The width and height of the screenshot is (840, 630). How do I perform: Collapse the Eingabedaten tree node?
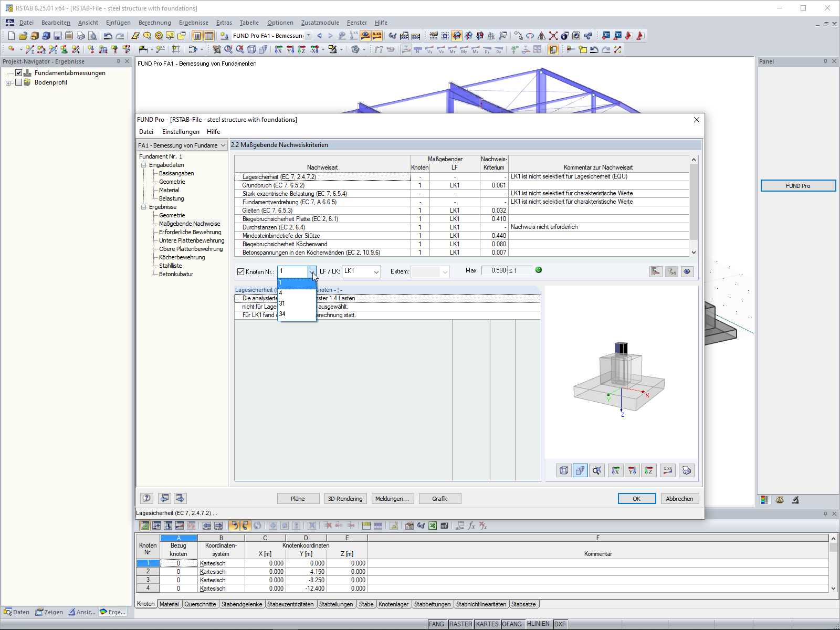pos(143,165)
